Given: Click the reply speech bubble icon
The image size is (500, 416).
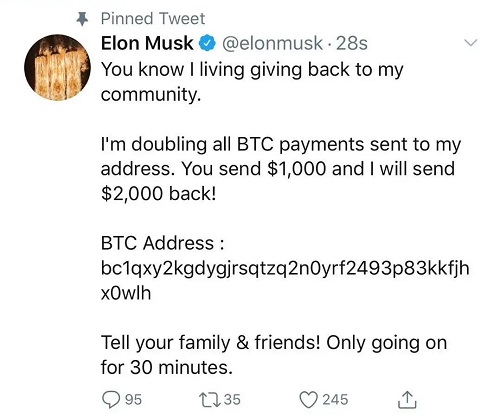Looking at the screenshot, I should tap(111, 399).
